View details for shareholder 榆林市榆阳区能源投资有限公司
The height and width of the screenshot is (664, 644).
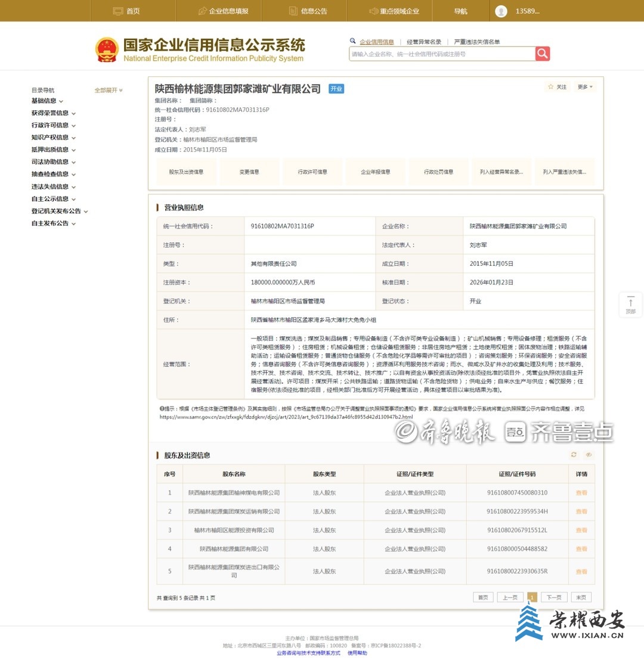(x=581, y=530)
